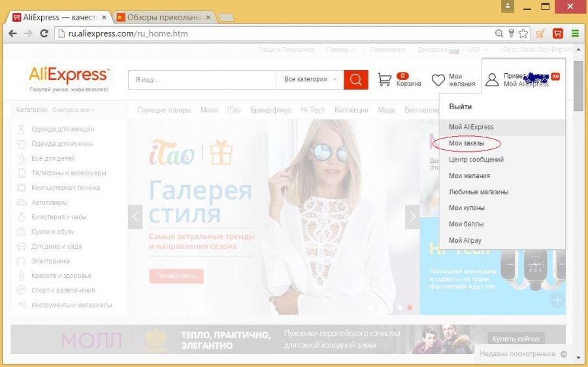
Task: Select 'Мои заказы' from account menu
Action: (466, 143)
